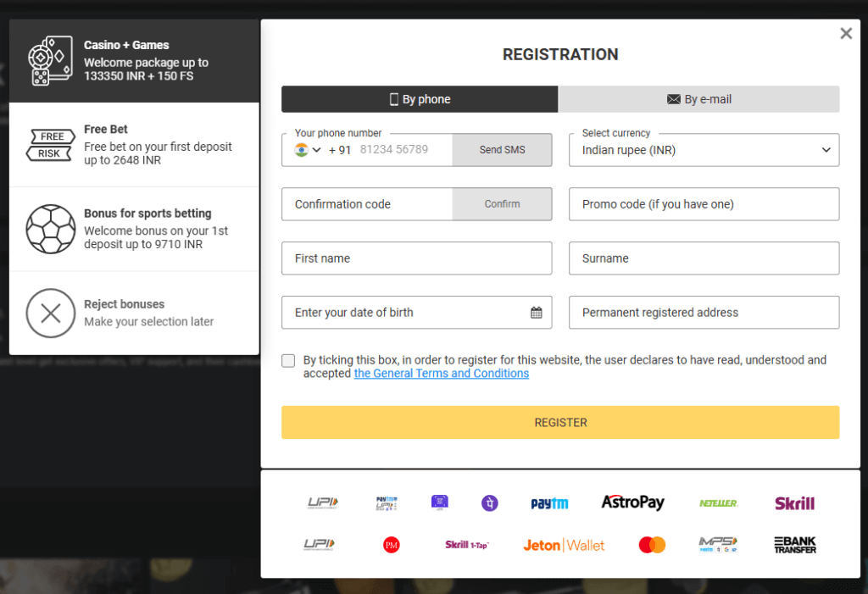The height and width of the screenshot is (594, 868).
Task: Click the Promo code input field
Action: coord(704,204)
